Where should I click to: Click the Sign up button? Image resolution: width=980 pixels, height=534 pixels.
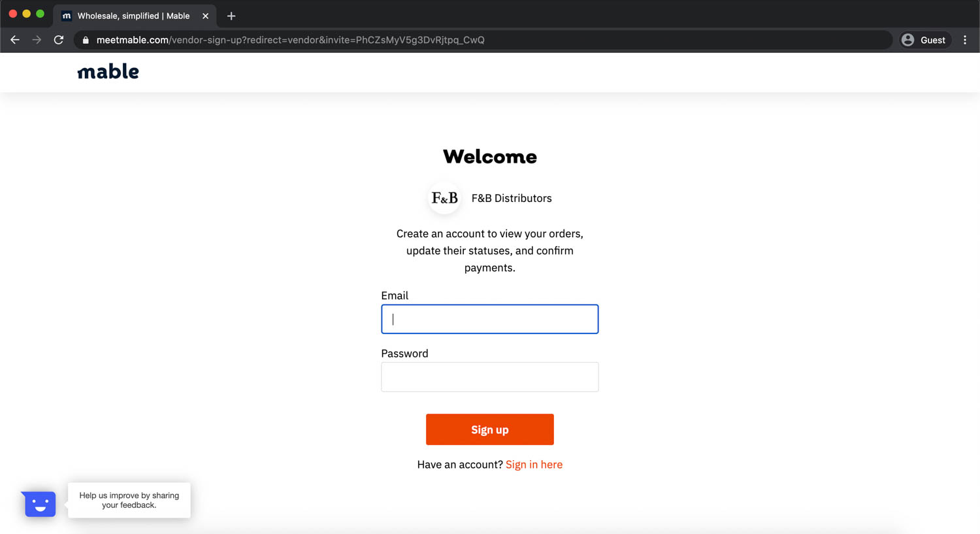coord(490,429)
